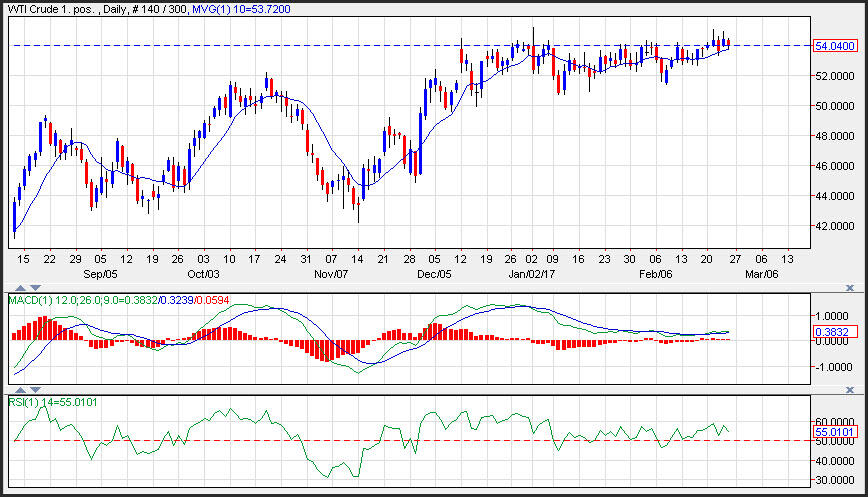Click the Mar/06 date on time axis
This screenshot has width=868, height=497.
tap(761, 273)
